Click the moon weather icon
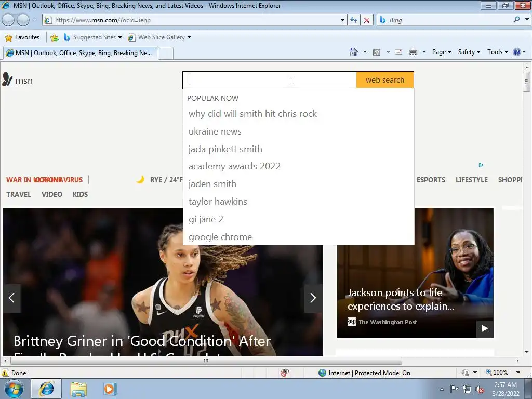Image resolution: width=532 pixels, height=399 pixels. point(140,179)
